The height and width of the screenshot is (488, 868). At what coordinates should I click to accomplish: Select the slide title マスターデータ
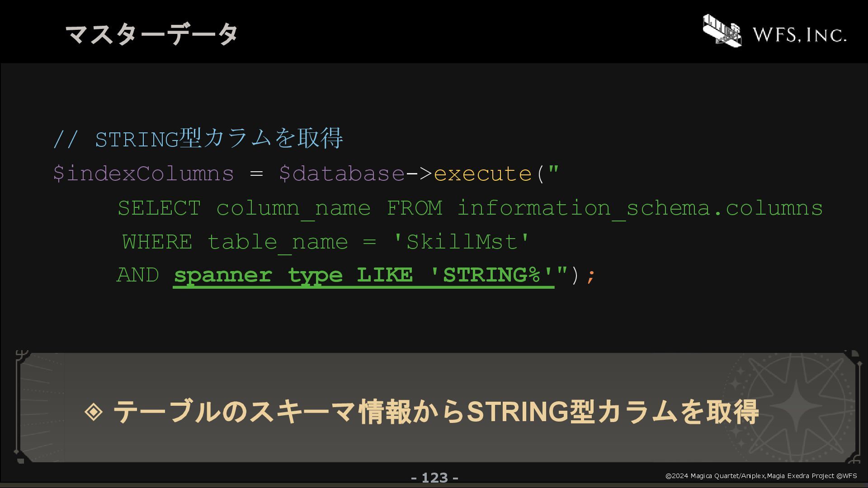(152, 34)
